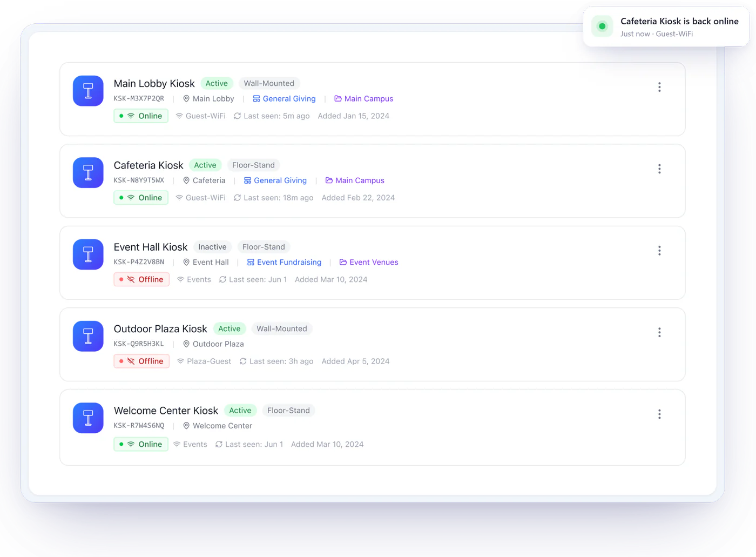Image resolution: width=756 pixels, height=557 pixels.
Task: Click the Online badge on Welcome Center Kiosk
Action: (141, 444)
